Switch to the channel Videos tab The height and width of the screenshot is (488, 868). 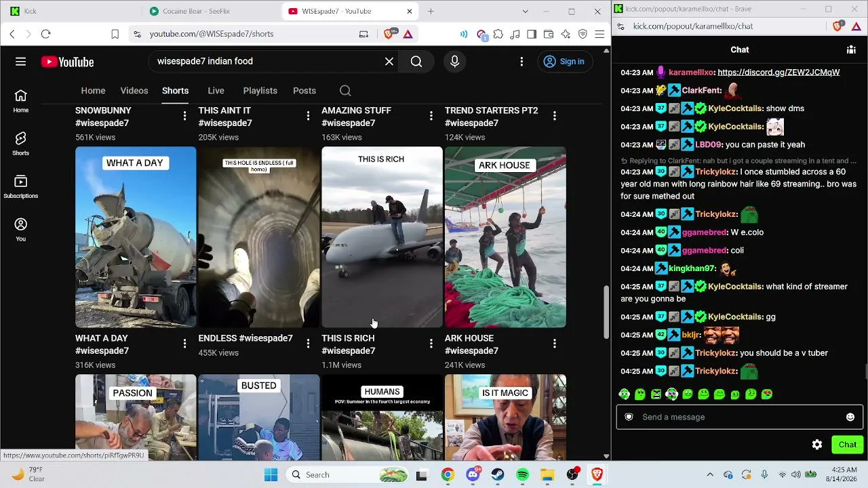[x=134, y=91]
